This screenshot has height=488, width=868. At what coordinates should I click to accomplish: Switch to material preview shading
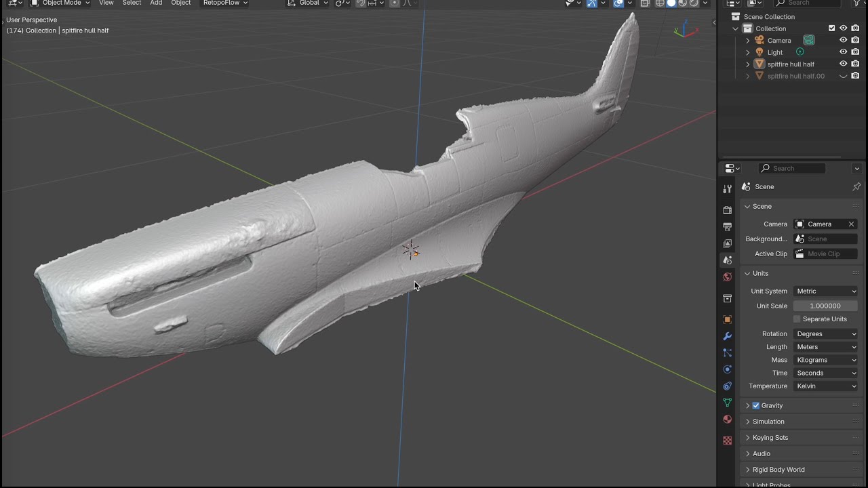(x=683, y=3)
